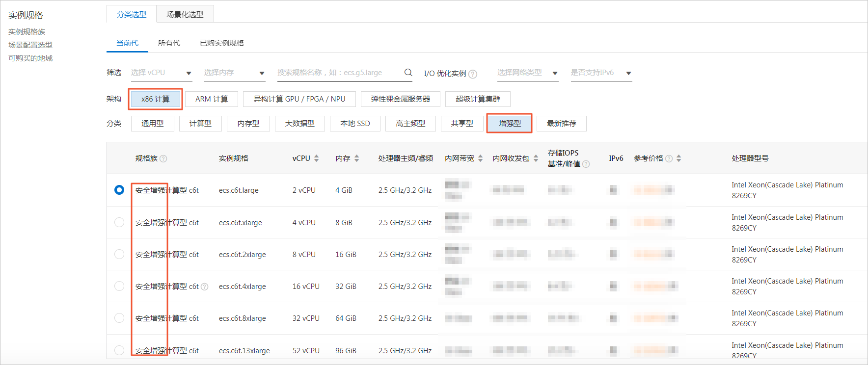Select 异构计算 GPU / FPGA / NPU
The width and height of the screenshot is (868, 365).
tap(299, 99)
